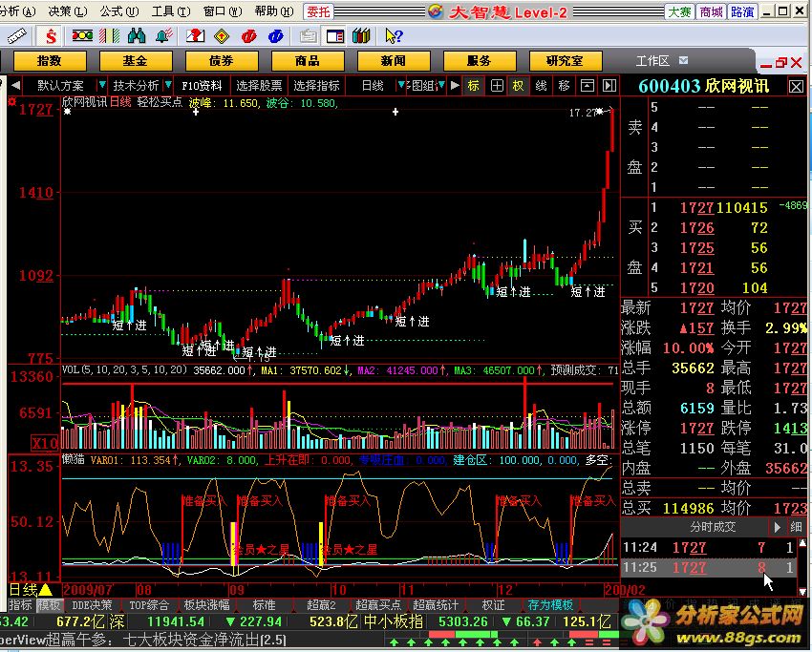Viewport: 812px width, 652px height.
Task: Expand the 工作区 dropdown
Action: (684, 60)
